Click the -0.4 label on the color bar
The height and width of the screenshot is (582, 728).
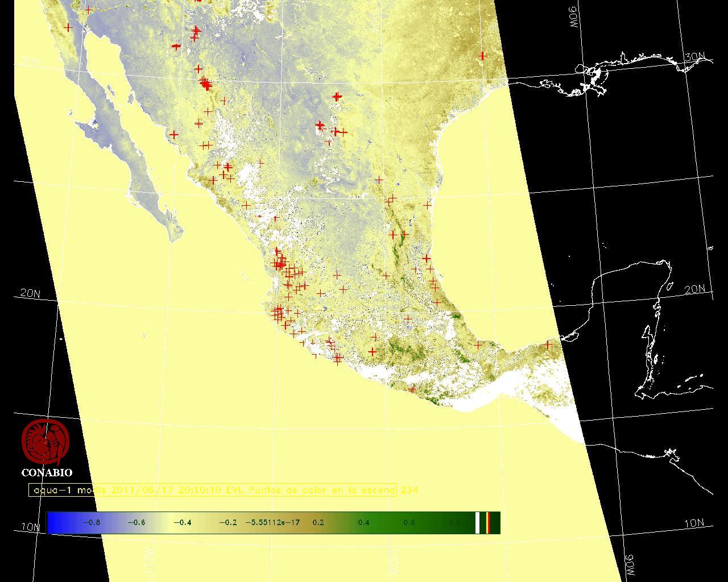182,523
